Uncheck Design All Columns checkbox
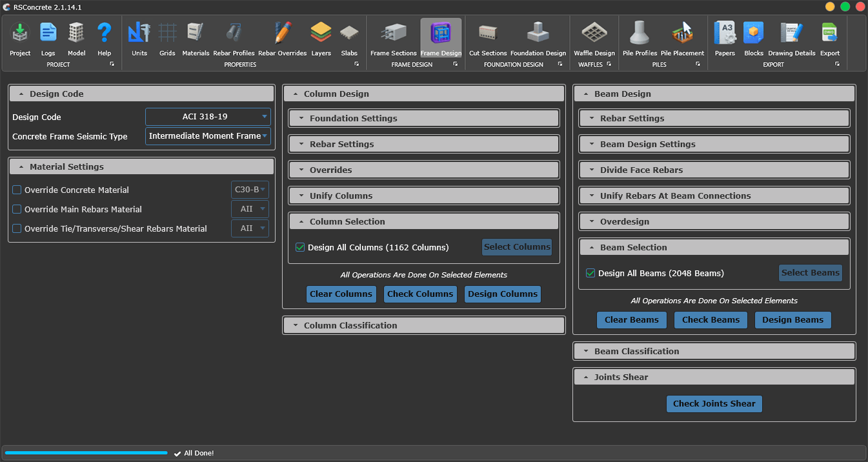The width and height of the screenshot is (868, 462). (300, 247)
